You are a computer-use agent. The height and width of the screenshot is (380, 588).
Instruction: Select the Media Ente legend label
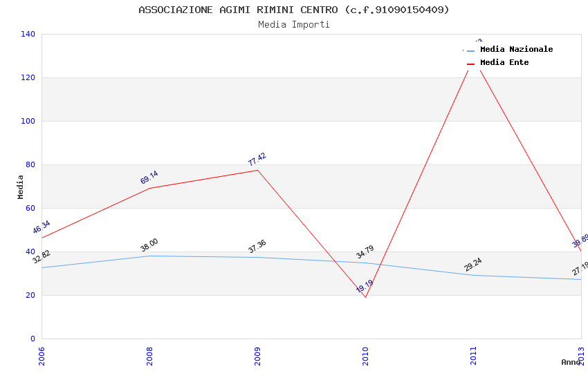[504, 63]
